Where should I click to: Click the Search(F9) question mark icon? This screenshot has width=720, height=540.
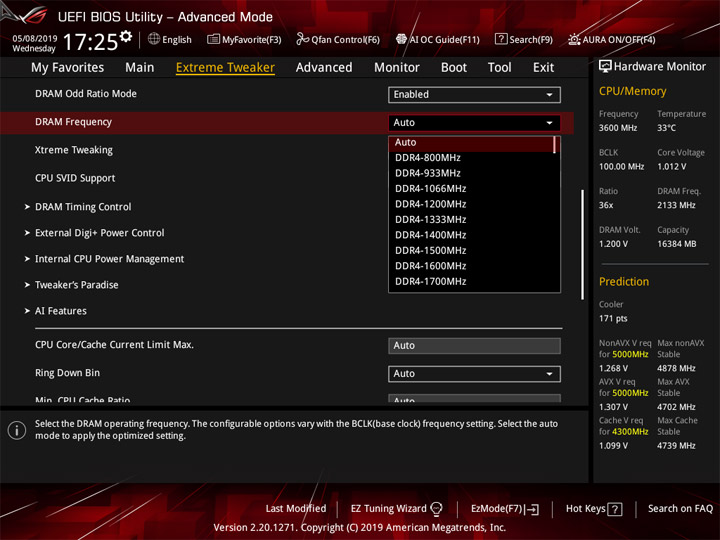coord(501,39)
